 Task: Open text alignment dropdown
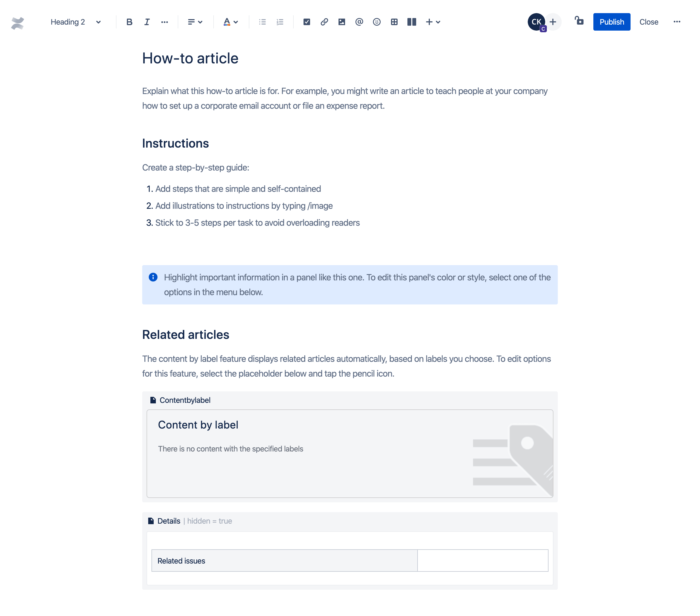pos(195,22)
